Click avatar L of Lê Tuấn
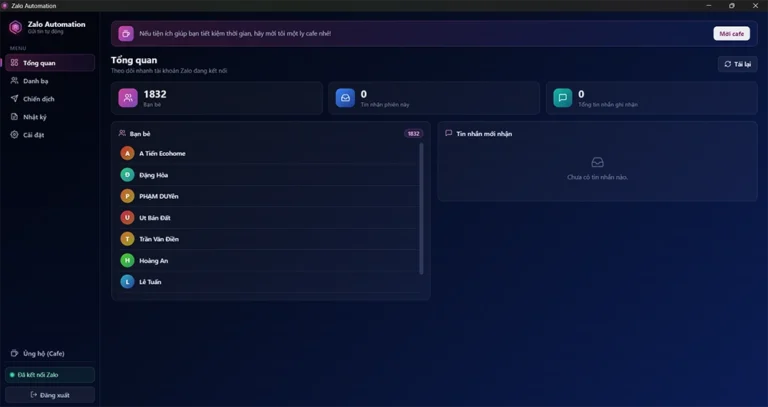The image size is (768, 407). click(127, 282)
